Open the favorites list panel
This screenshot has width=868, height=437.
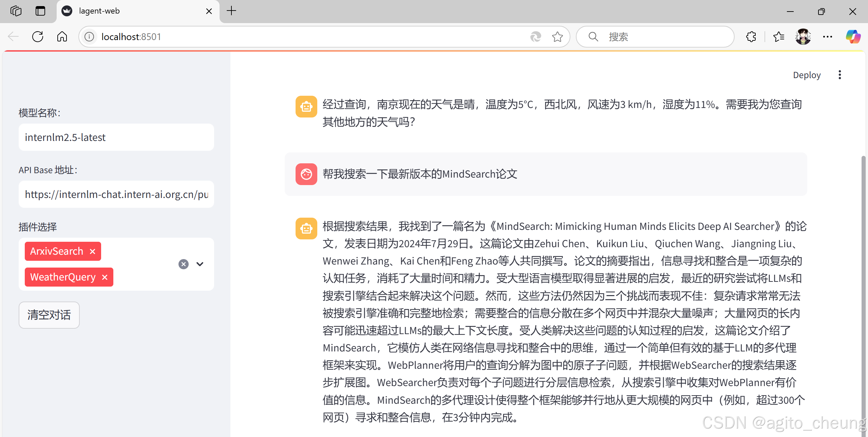(x=779, y=37)
